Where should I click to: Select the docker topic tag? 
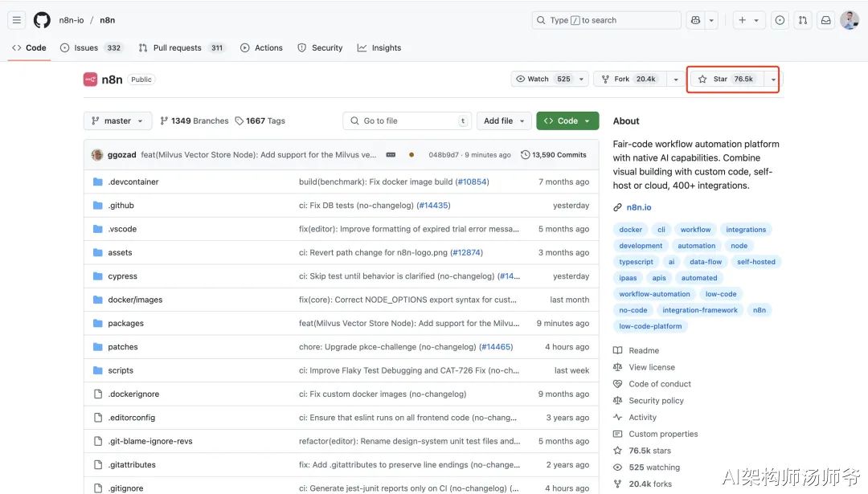click(631, 230)
